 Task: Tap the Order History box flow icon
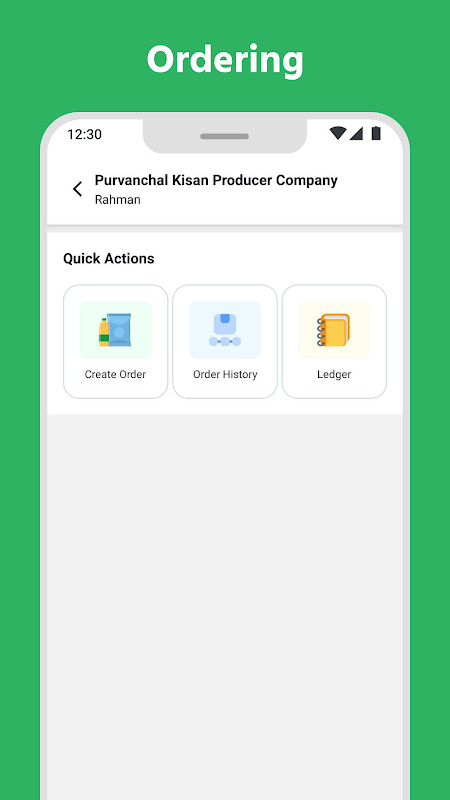pyautogui.click(x=224, y=330)
